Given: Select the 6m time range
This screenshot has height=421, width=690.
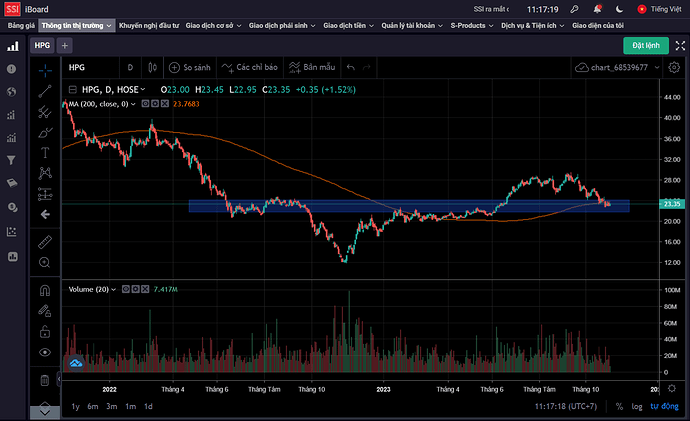Looking at the screenshot, I should [93, 406].
